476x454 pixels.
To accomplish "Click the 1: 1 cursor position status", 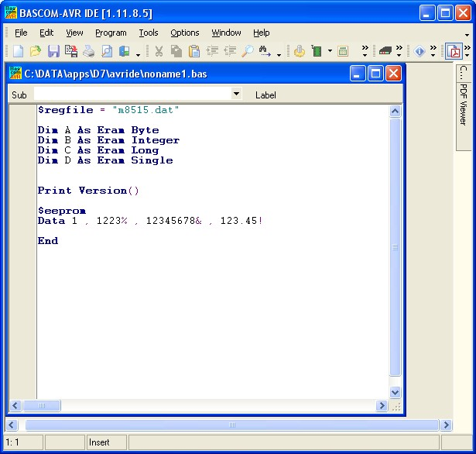I will pos(24,442).
